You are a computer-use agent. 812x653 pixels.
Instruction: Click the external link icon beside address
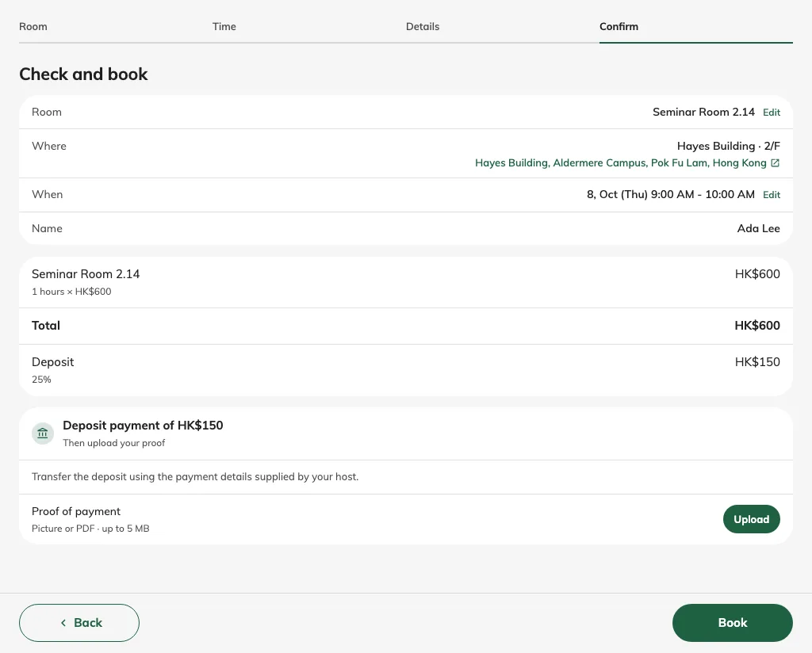[x=776, y=163]
